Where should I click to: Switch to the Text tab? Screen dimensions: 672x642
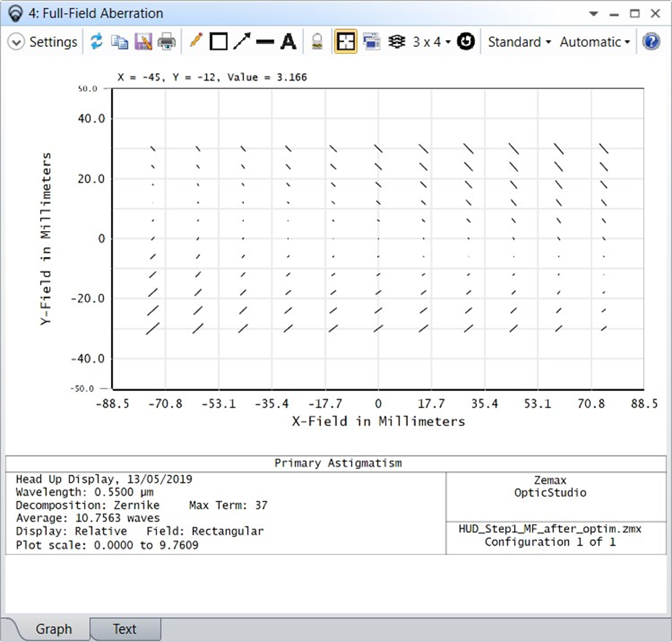point(125,629)
